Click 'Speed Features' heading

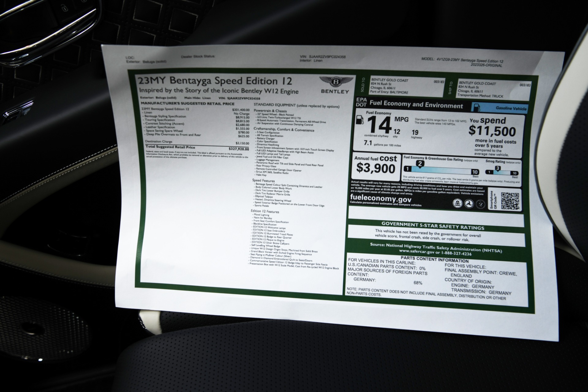(263, 181)
